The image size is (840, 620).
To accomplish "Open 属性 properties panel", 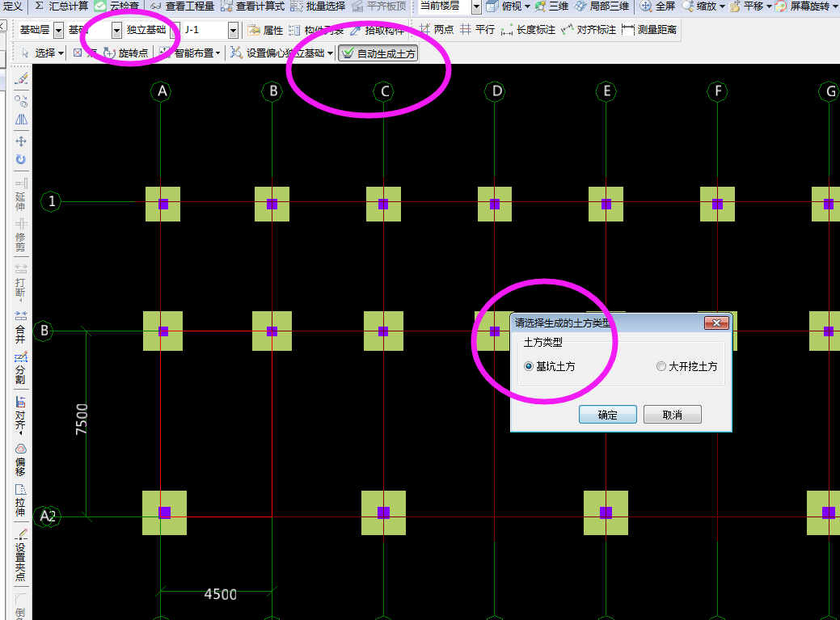I will click(x=265, y=30).
